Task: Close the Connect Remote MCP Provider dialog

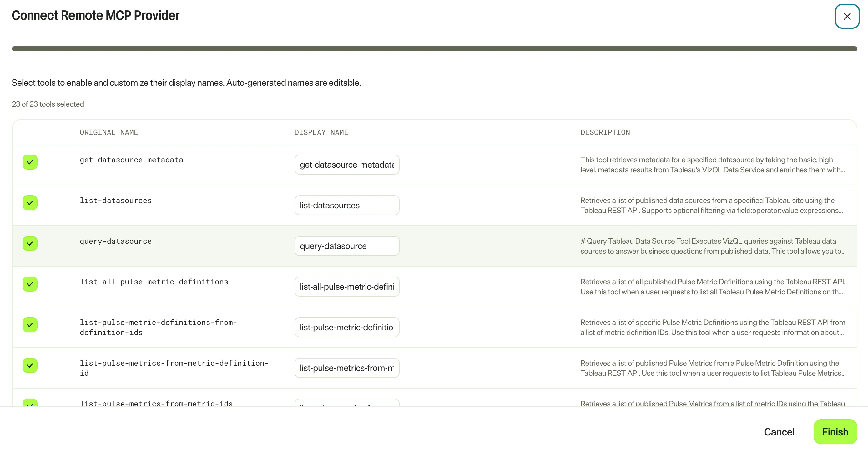Action: point(847,16)
